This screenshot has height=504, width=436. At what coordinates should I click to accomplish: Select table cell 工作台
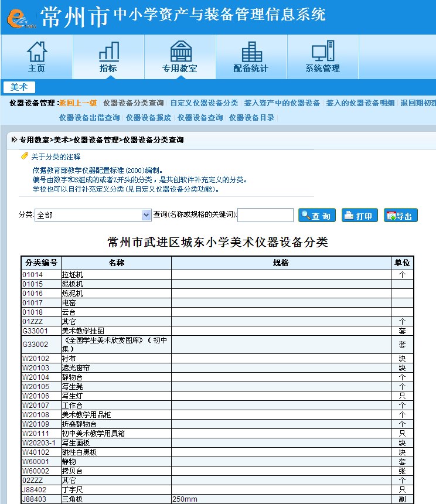(116, 405)
